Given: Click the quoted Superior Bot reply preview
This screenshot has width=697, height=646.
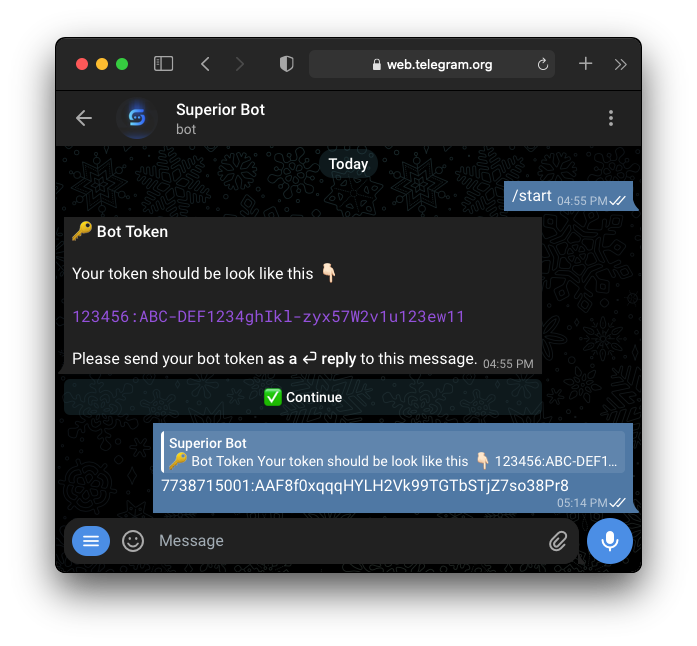Looking at the screenshot, I should tap(393, 452).
